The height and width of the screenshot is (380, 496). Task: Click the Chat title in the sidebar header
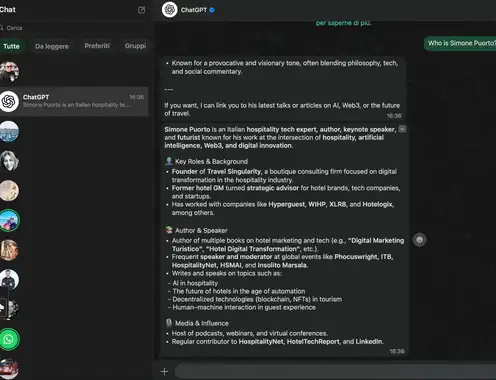tap(7, 10)
